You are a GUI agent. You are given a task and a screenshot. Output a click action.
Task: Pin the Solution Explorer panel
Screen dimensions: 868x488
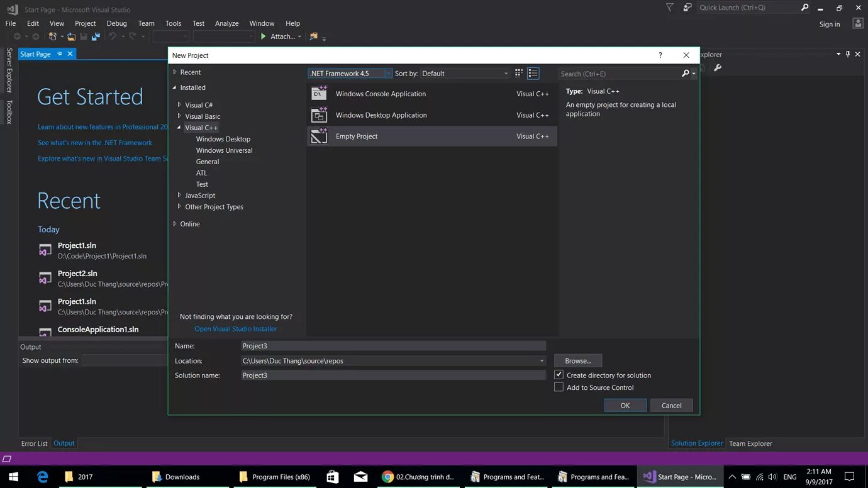(848, 54)
